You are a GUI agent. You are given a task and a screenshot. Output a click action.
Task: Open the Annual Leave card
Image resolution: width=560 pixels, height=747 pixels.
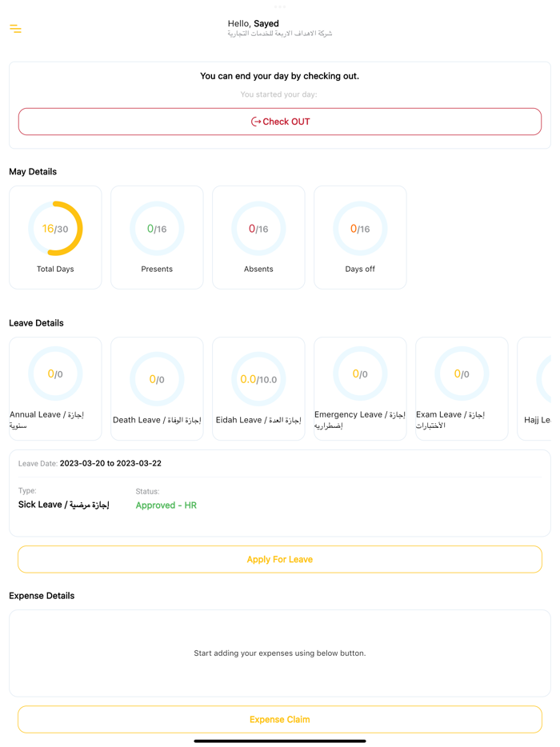pyautogui.click(x=55, y=389)
